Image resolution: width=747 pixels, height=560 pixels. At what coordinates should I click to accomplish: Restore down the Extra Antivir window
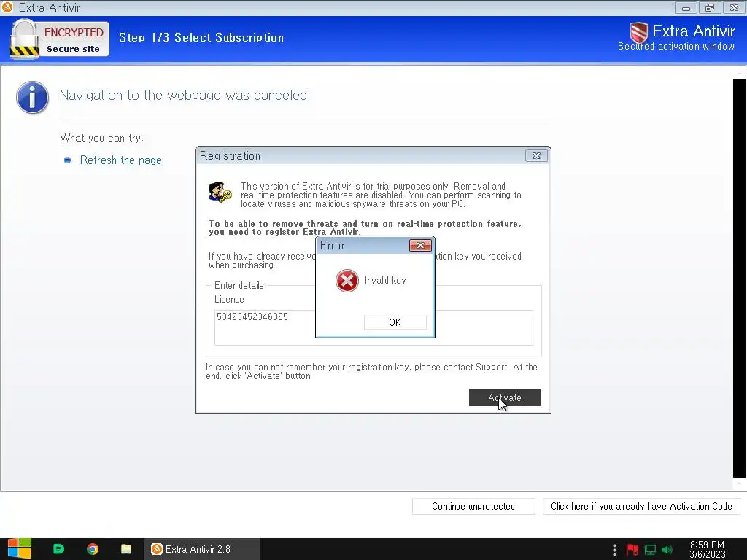710,7
